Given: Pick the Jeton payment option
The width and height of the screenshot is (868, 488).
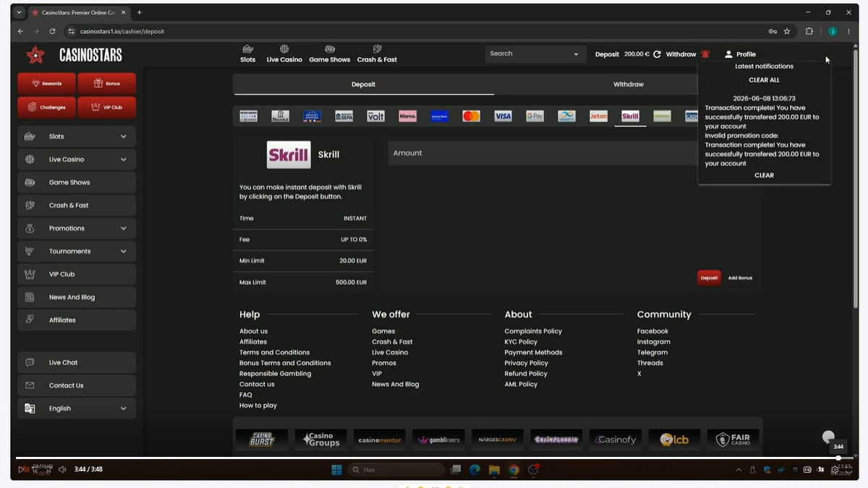Looking at the screenshot, I should click(598, 116).
